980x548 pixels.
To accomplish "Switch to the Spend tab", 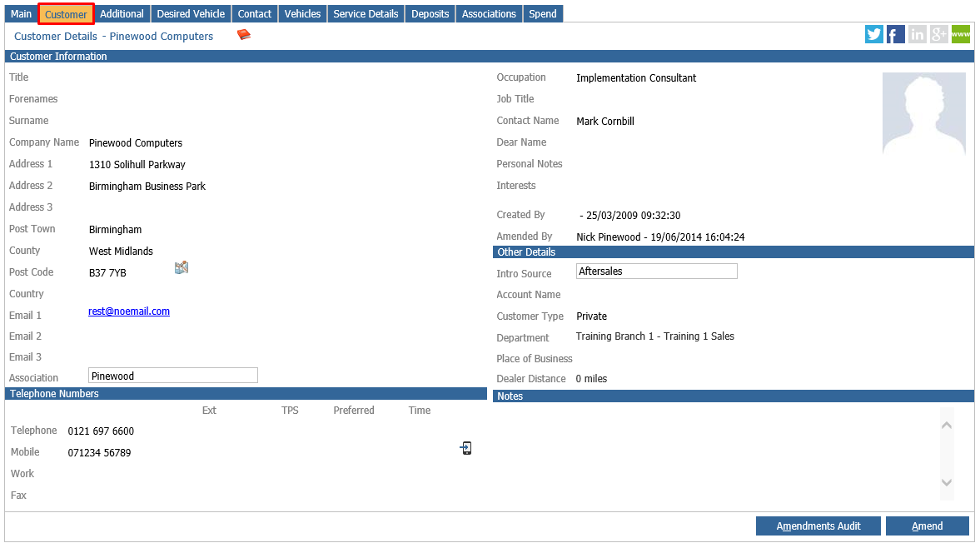I will pyautogui.click(x=543, y=13).
